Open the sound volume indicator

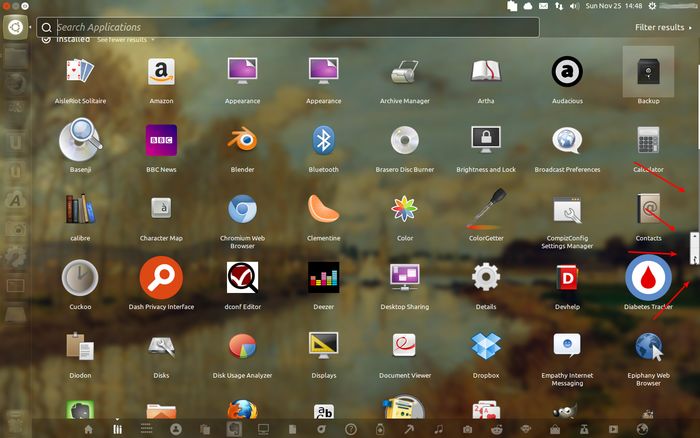574,6
